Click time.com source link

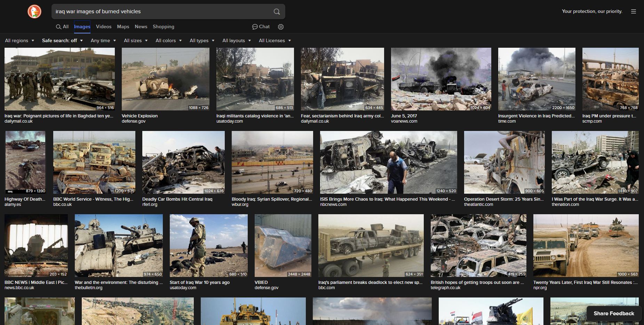pyautogui.click(x=507, y=121)
